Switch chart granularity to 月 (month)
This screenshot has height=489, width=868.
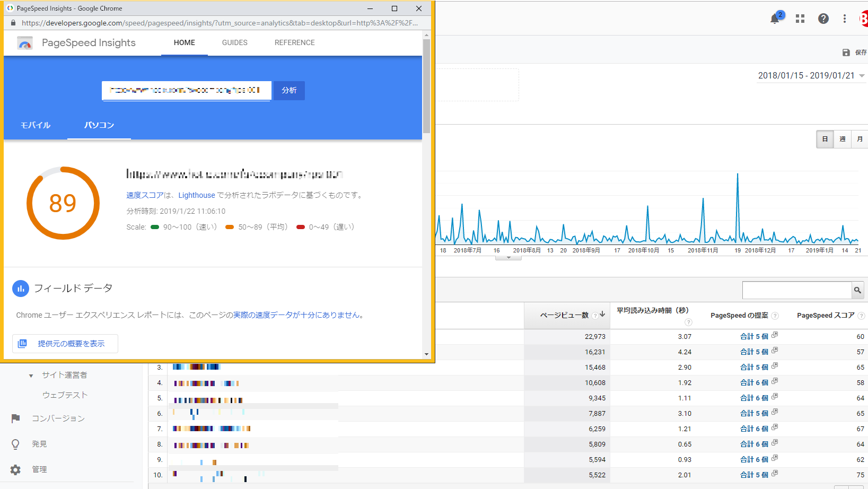pyautogui.click(x=860, y=139)
